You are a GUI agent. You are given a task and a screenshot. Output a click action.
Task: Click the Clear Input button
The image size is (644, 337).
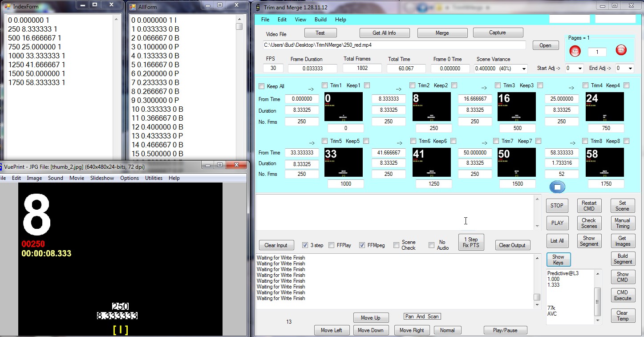click(x=276, y=245)
